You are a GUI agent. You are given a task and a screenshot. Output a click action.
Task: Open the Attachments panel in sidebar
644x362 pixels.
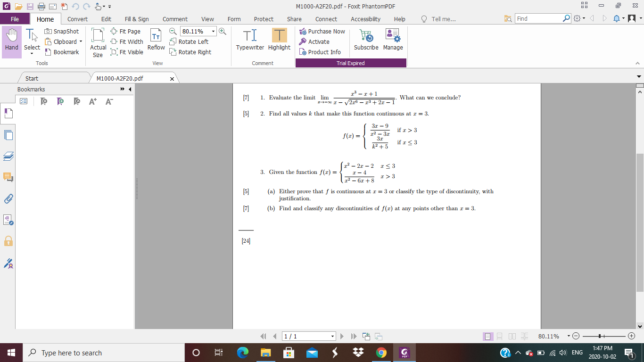click(x=8, y=199)
